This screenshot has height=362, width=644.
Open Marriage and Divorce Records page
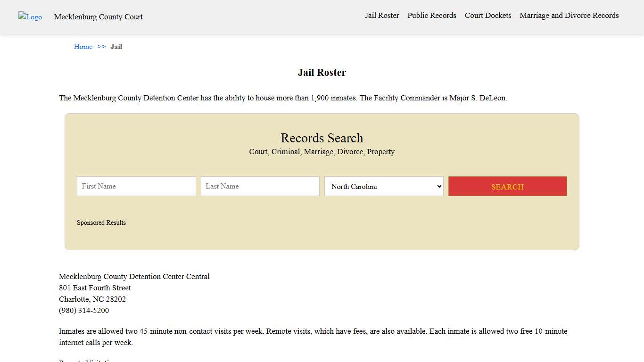pyautogui.click(x=569, y=16)
